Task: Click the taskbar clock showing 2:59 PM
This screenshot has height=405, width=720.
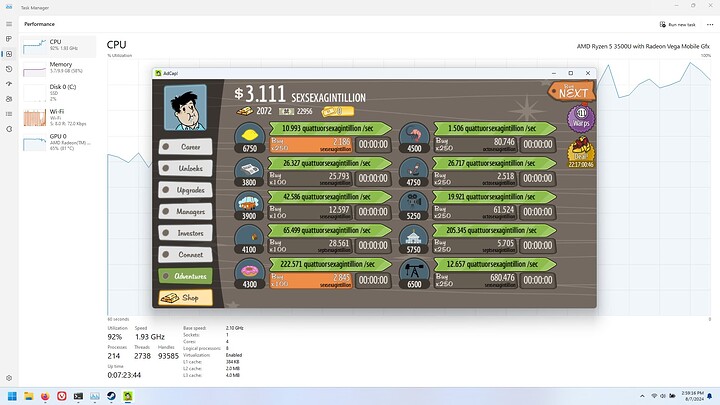Action: pyautogui.click(x=692, y=396)
